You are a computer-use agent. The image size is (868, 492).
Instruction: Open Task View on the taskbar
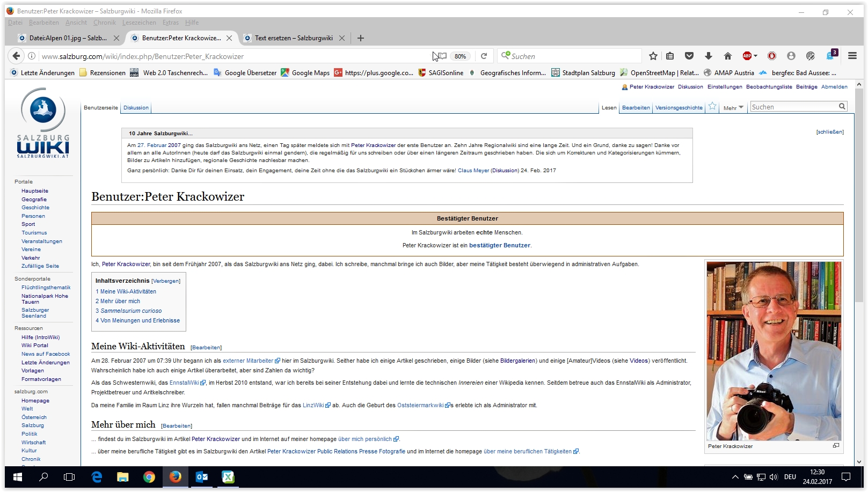(x=69, y=477)
